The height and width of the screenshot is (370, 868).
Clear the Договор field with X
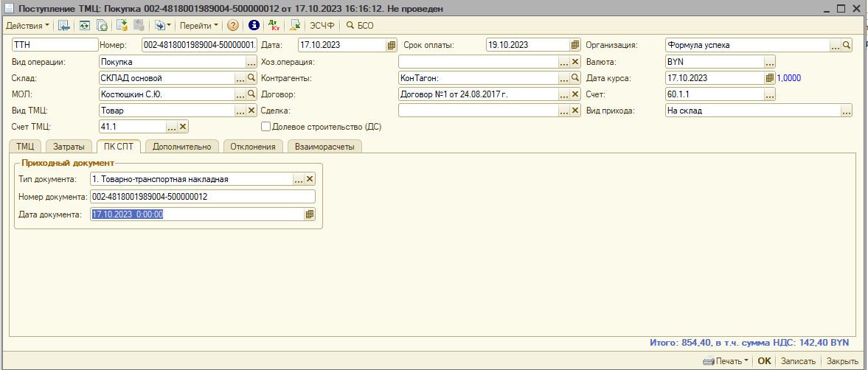click(x=575, y=94)
